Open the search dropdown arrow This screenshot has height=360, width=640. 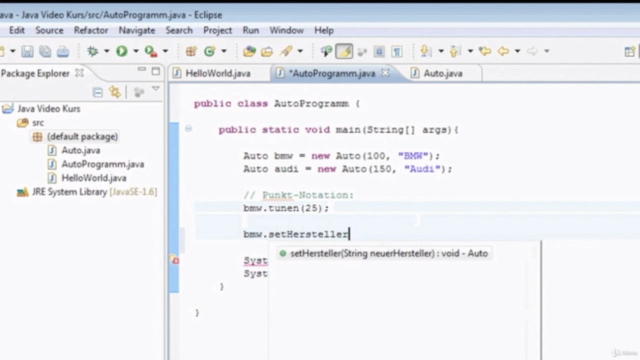(x=300, y=51)
